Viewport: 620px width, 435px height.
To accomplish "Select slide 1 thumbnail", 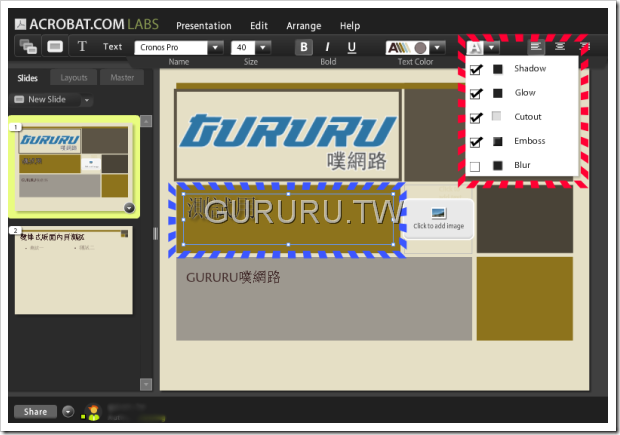I will [x=74, y=167].
